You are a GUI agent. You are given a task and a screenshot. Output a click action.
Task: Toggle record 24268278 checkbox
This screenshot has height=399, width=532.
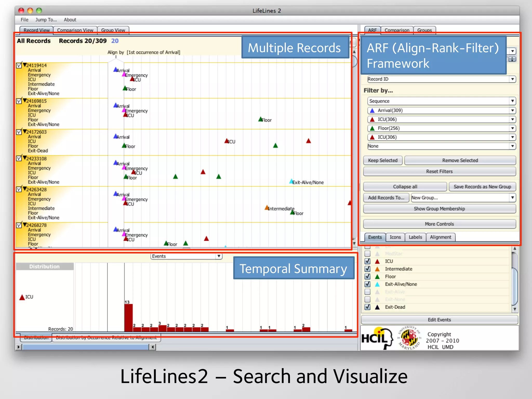tap(19, 225)
